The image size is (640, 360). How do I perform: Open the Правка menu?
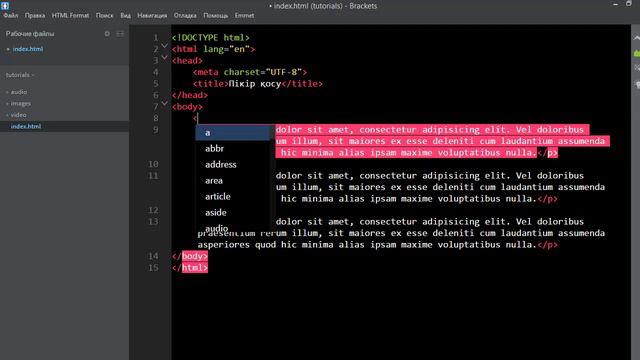click(35, 16)
